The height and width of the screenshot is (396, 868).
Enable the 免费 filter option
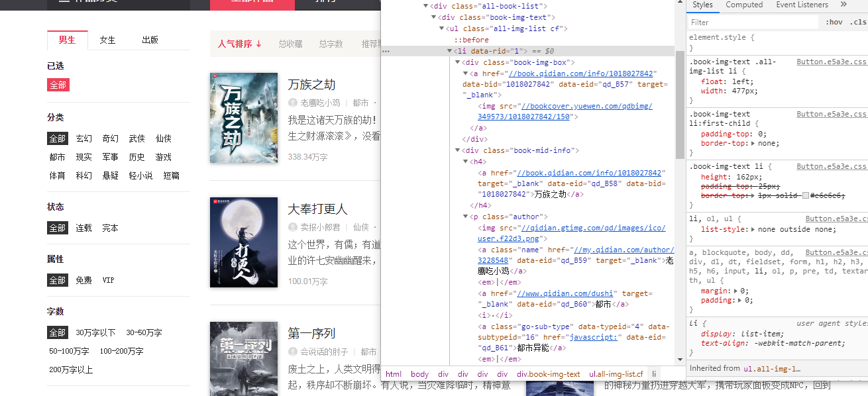pos(83,280)
